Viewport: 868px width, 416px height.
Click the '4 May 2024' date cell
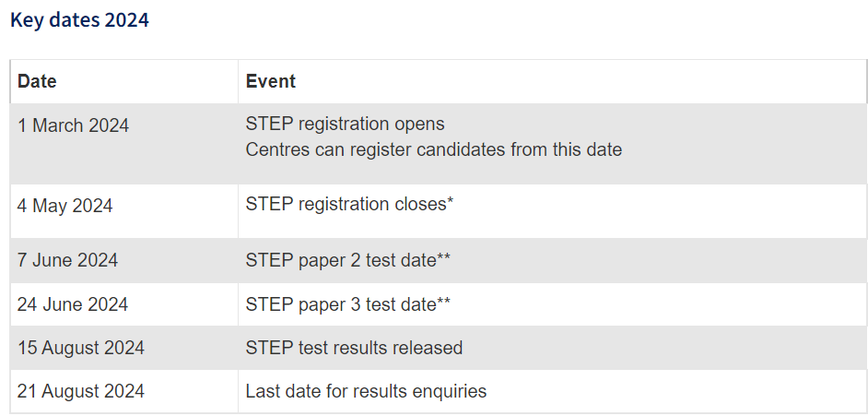pyautogui.click(x=65, y=206)
